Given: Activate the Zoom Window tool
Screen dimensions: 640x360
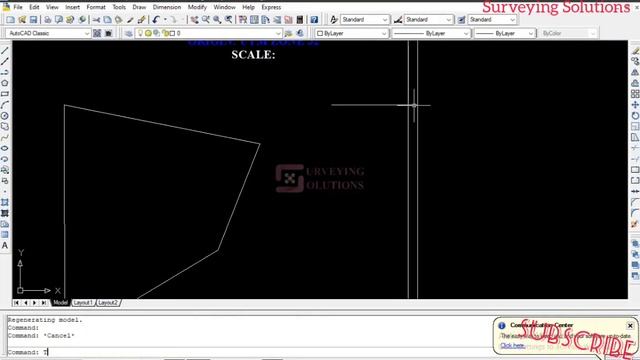Looking at the screenshot, I should (217, 20).
